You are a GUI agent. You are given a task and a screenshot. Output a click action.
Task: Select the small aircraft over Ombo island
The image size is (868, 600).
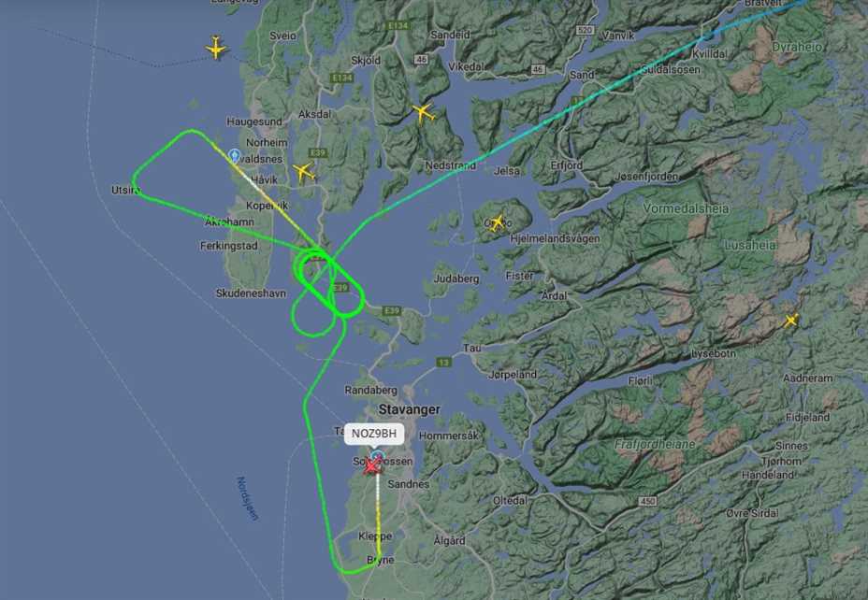[497, 222]
